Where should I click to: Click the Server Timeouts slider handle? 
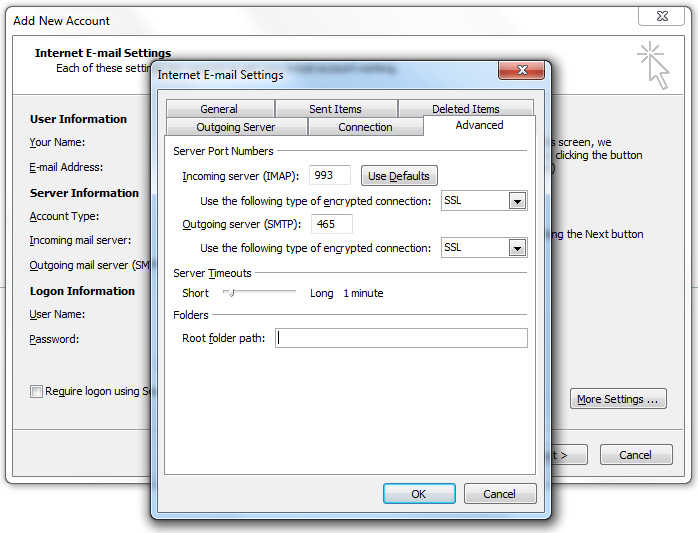click(x=231, y=293)
